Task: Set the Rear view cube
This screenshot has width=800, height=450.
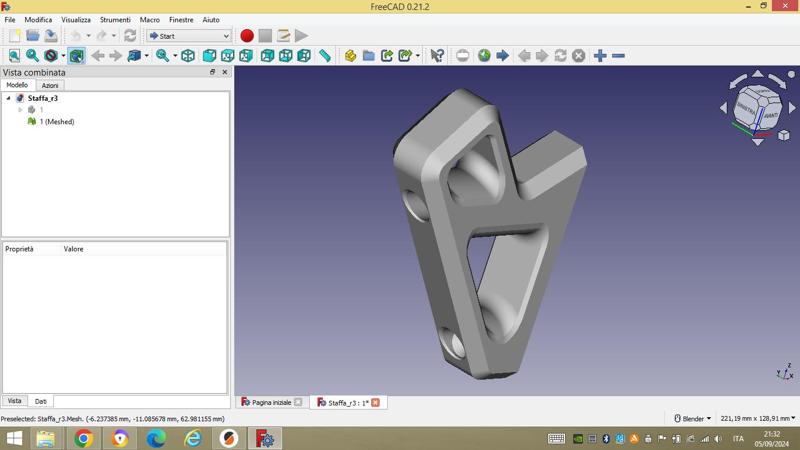Action: coord(267,56)
